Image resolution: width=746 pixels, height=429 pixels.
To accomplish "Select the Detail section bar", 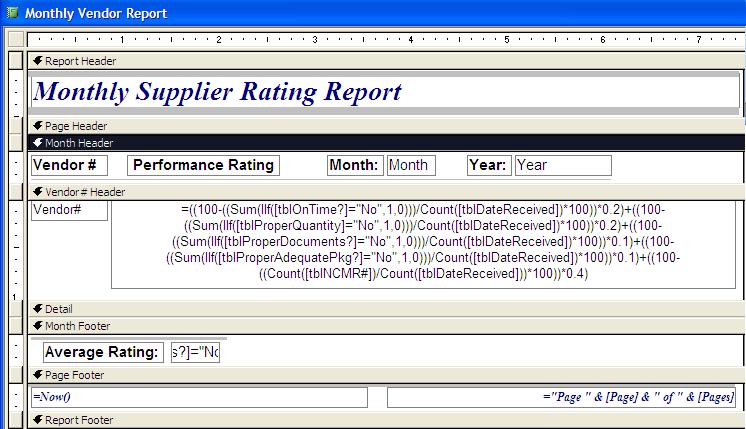I will (386, 309).
